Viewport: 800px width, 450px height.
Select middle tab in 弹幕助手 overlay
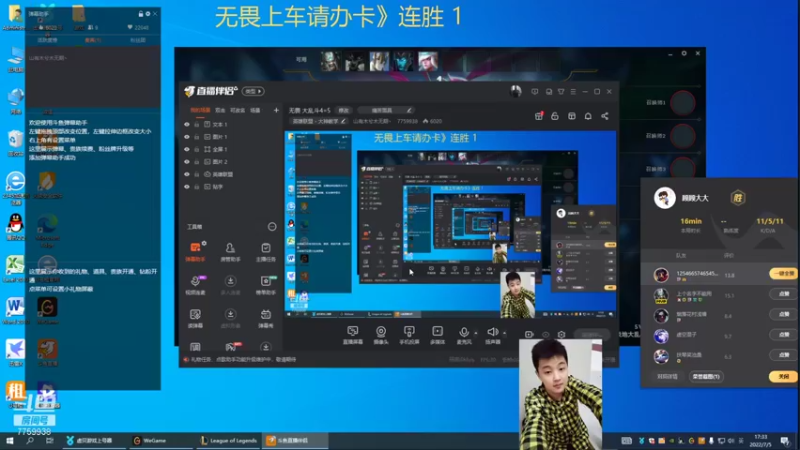93,40
